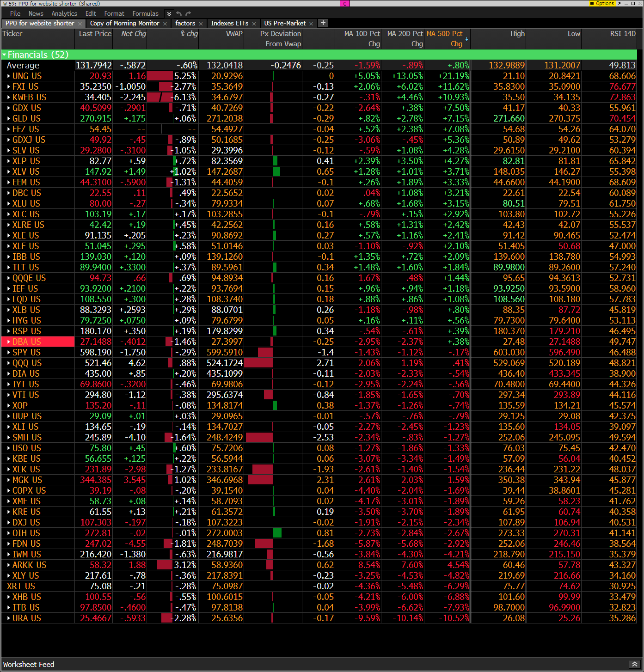Switch to US Pre-Market tab
Viewport: 644px width, 672px height.
click(x=285, y=23)
